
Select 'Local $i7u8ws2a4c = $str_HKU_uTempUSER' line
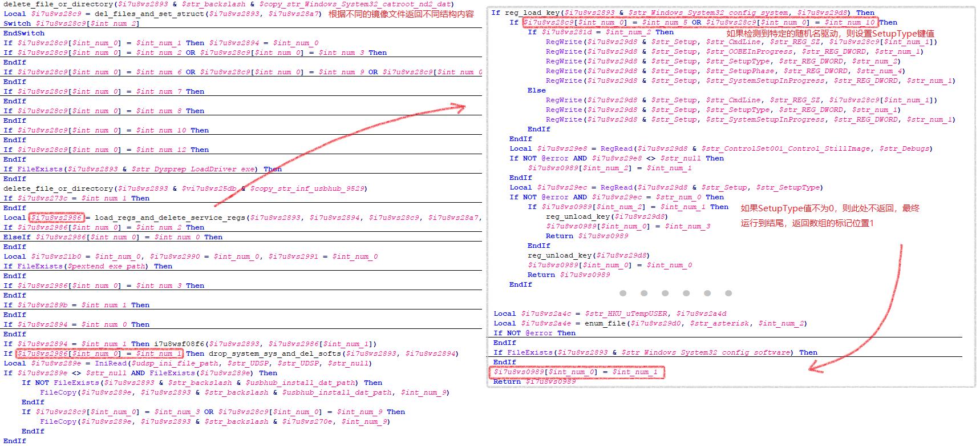click(x=610, y=314)
